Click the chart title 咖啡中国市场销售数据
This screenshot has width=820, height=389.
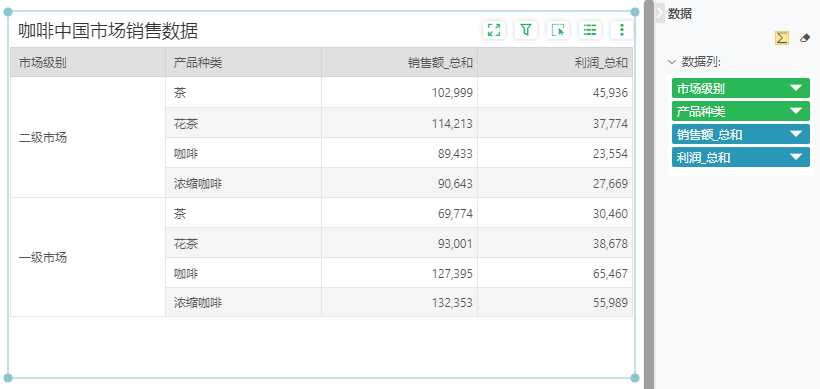pyautogui.click(x=108, y=31)
